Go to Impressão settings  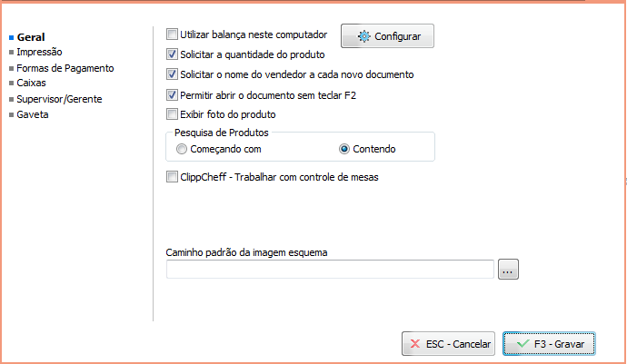[39, 53]
